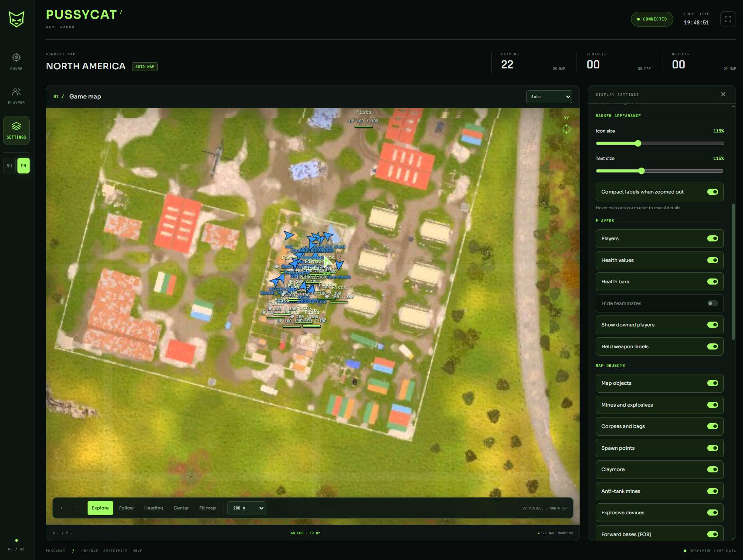Toggle Anti-tank mines switch
This screenshot has height=560, width=743.
[712, 491]
